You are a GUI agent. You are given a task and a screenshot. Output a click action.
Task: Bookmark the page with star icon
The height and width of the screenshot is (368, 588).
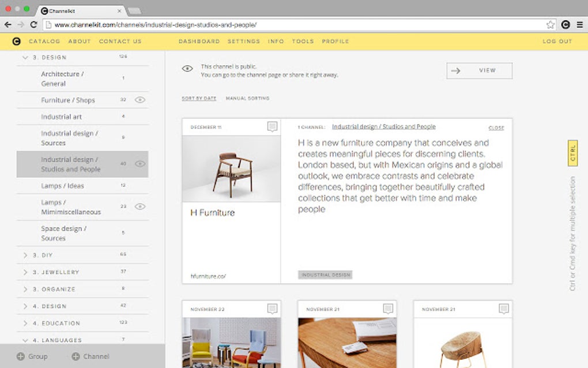point(550,25)
